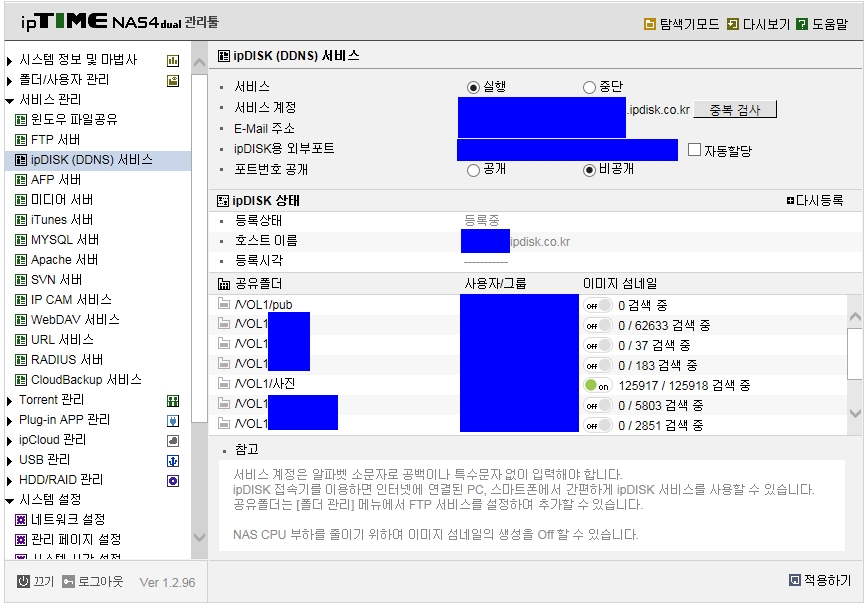Select the 공개 port visibility radio button

473,170
